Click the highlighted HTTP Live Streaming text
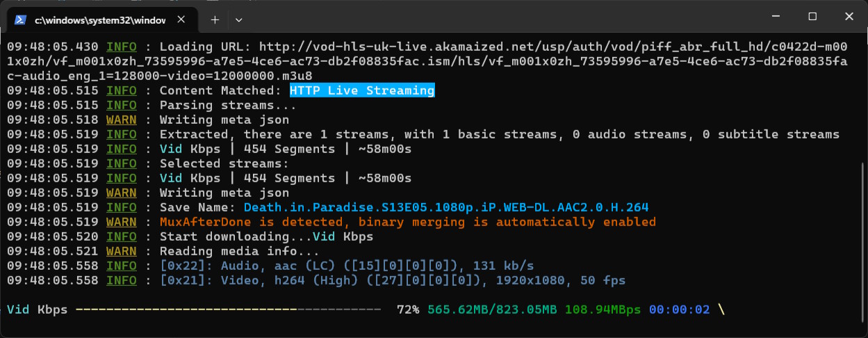 pyautogui.click(x=361, y=90)
